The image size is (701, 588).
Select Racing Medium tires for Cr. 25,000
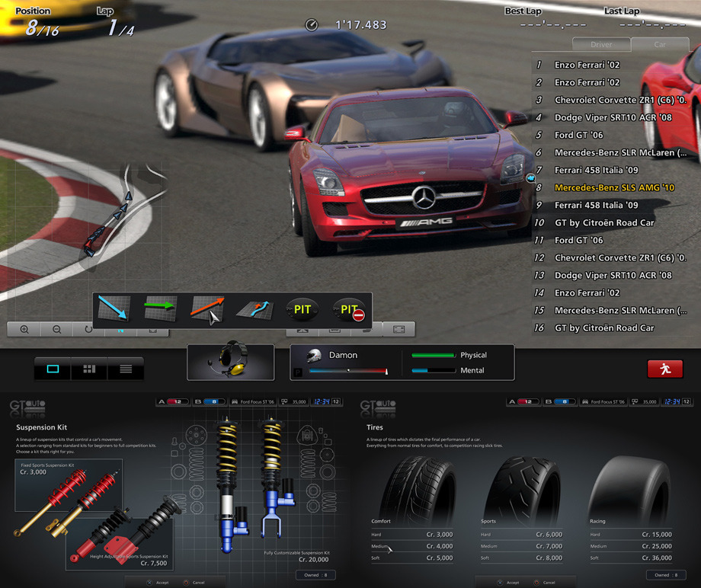tap(631, 546)
